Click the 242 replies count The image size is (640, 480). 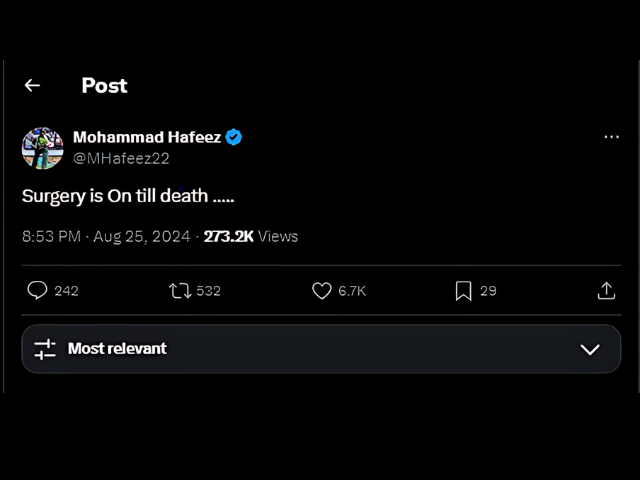[66, 291]
